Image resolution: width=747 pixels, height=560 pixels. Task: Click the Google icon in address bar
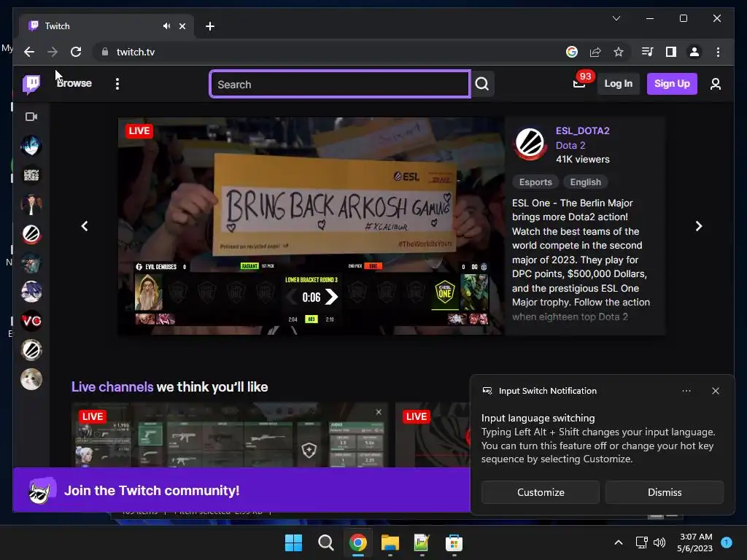(x=572, y=52)
